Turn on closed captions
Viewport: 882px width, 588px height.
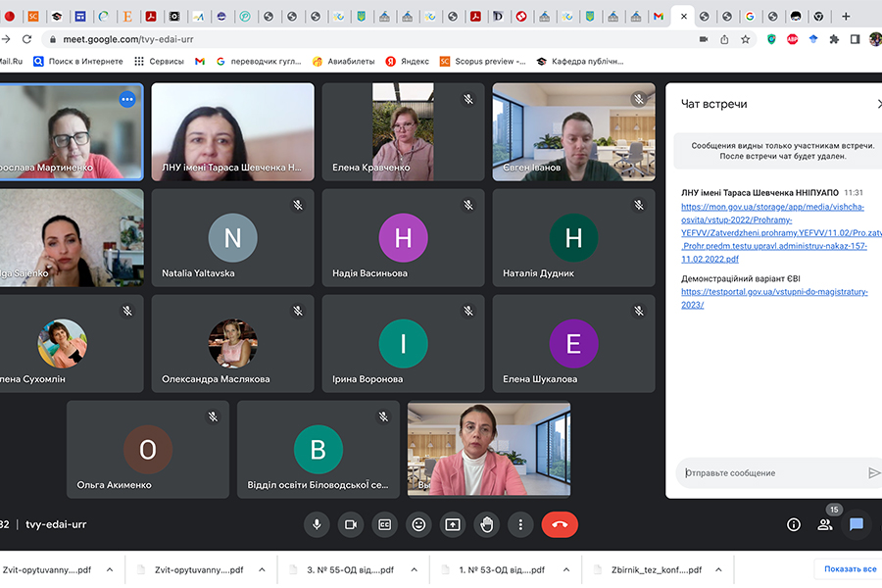[x=384, y=524]
